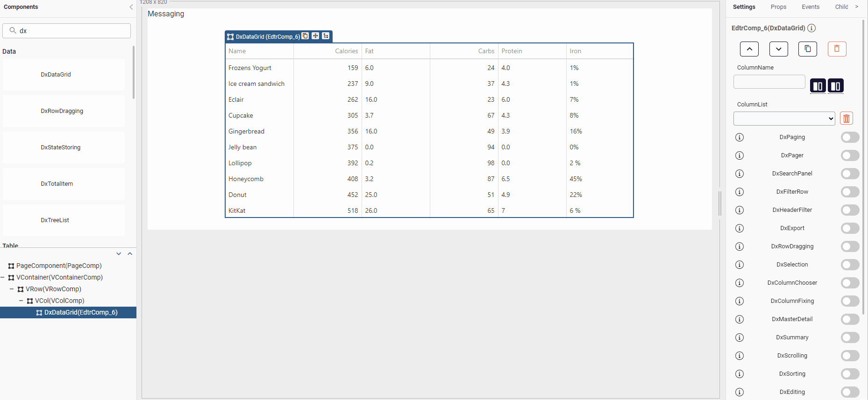Turn on the DxSearchPanel switch

850,174
